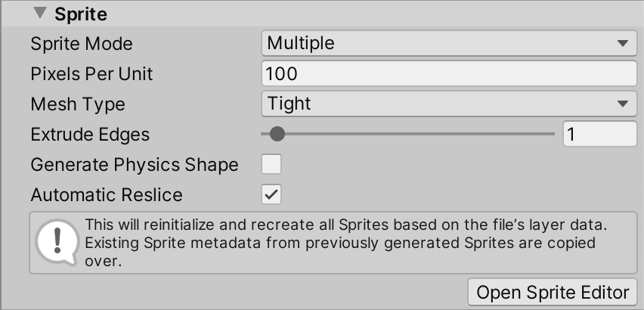The width and height of the screenshot is (644, 310).
Task: Click the Extrude Edges slider handle
Action: (277, 134)
